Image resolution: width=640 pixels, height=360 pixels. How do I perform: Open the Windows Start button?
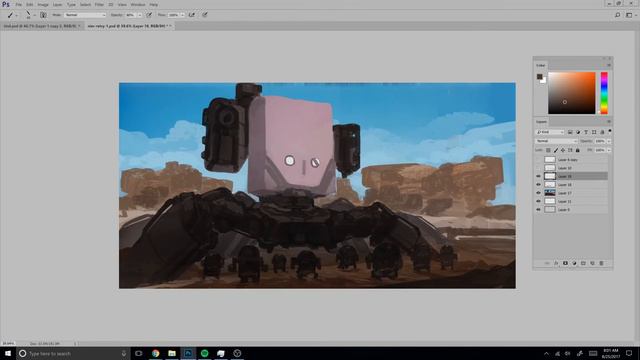coord(8,353)
